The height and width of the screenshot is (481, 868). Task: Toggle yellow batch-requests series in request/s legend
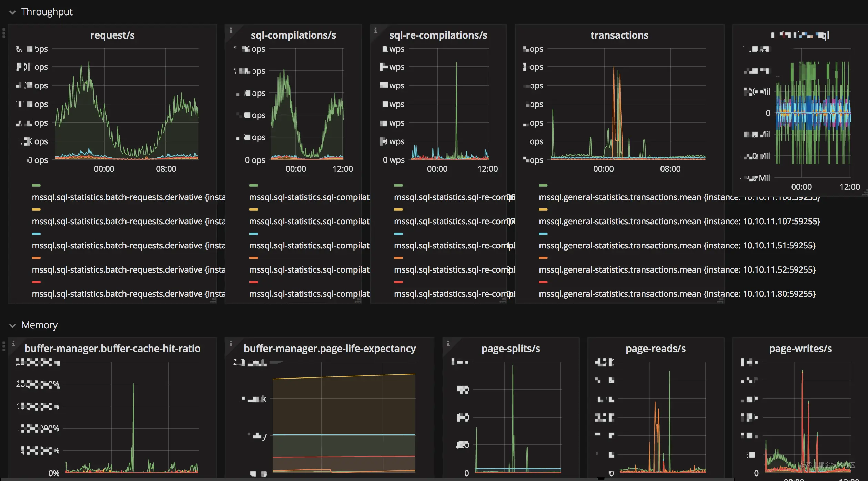click(x=128, y=221)
